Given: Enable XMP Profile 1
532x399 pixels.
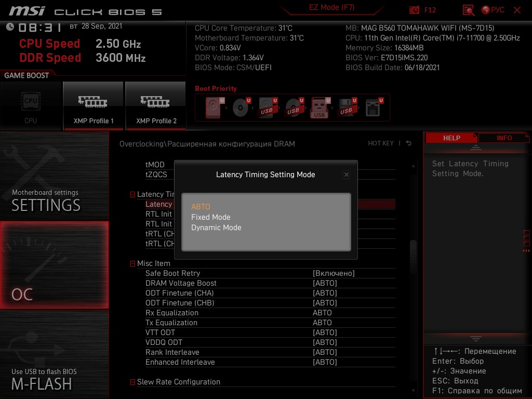Looking at the screenshot, I should [94, 106].
